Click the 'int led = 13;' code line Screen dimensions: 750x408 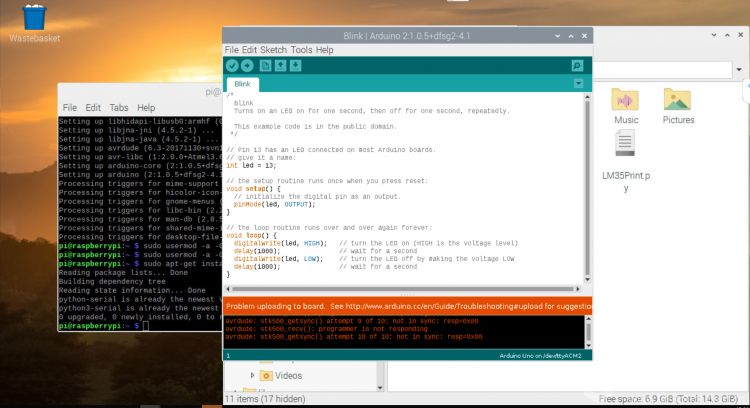click(x=251, y=165)
